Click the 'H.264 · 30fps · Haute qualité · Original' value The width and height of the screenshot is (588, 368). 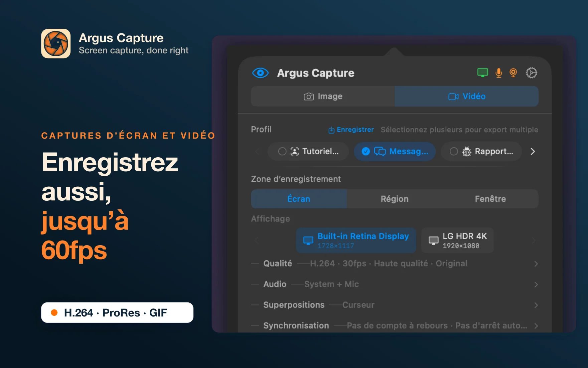pyautogui.click(x=389, y=264)
